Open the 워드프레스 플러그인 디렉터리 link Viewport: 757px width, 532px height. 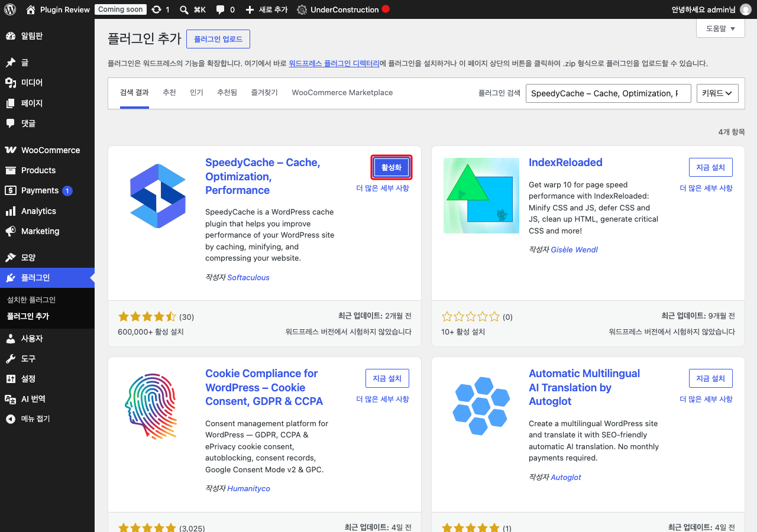(334, 63)
